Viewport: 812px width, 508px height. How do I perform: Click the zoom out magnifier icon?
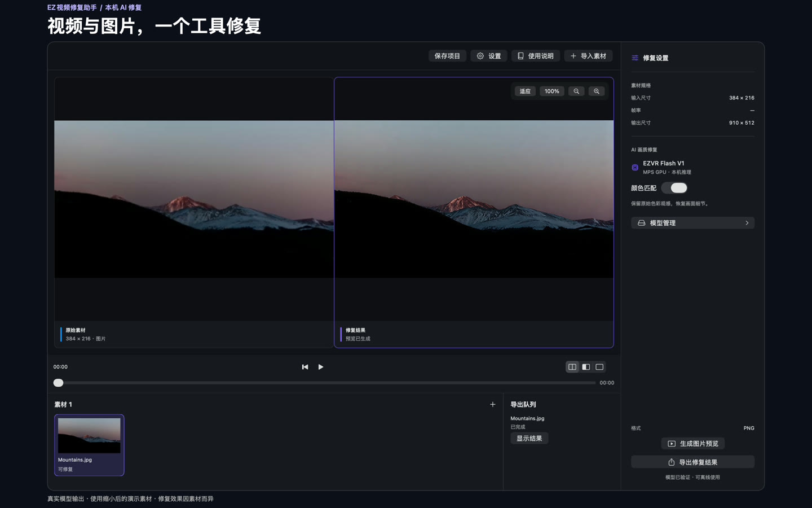(576, 91)
